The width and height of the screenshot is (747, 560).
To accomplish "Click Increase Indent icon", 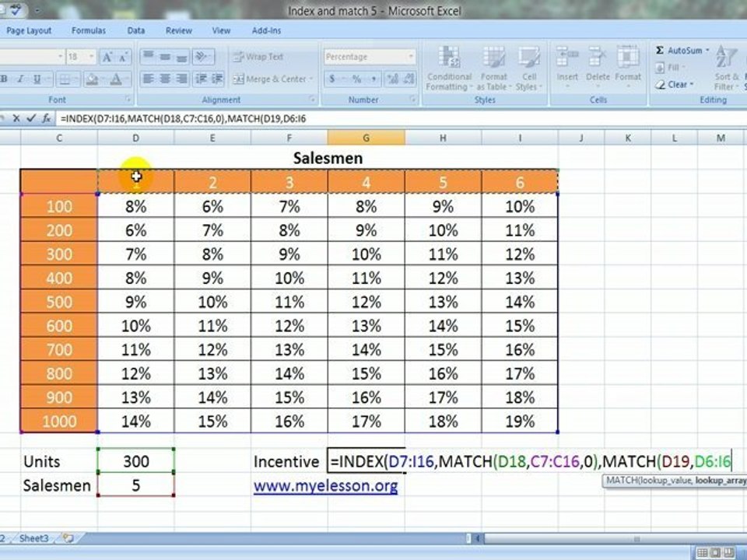I will [x=217, y=79].
